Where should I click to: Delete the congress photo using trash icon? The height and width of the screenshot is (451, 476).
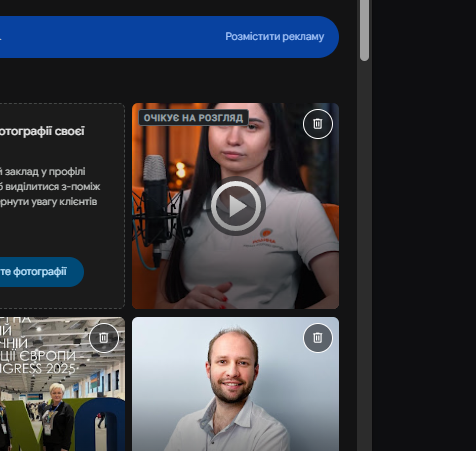point(104,338)
